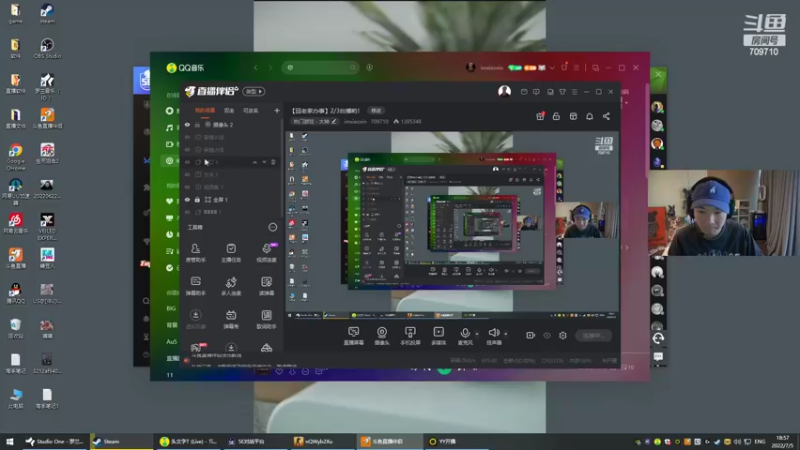Toggle the preview eye icon in bottom toolbar
Screen dimensions: 800x450
547,335
